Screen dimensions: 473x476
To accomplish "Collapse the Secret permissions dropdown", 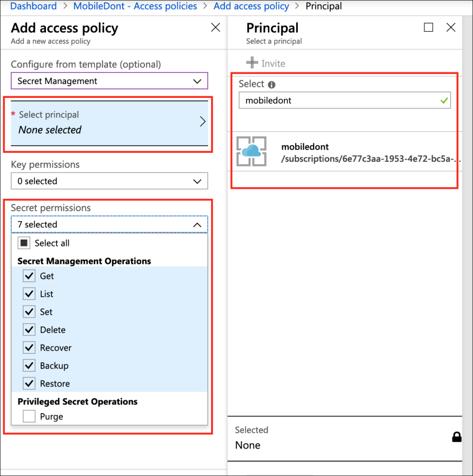I will (110, 224).
